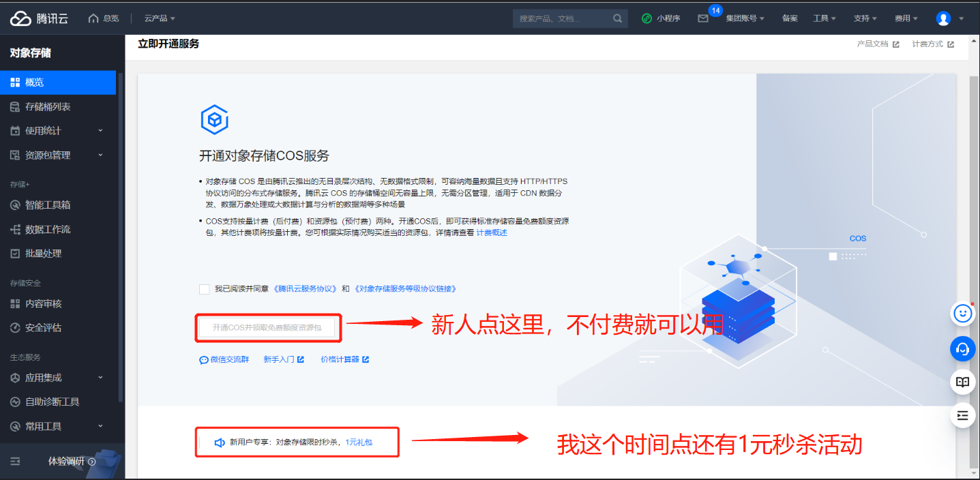Click the sidebar collapse icon at bottom

pos(15,462)
